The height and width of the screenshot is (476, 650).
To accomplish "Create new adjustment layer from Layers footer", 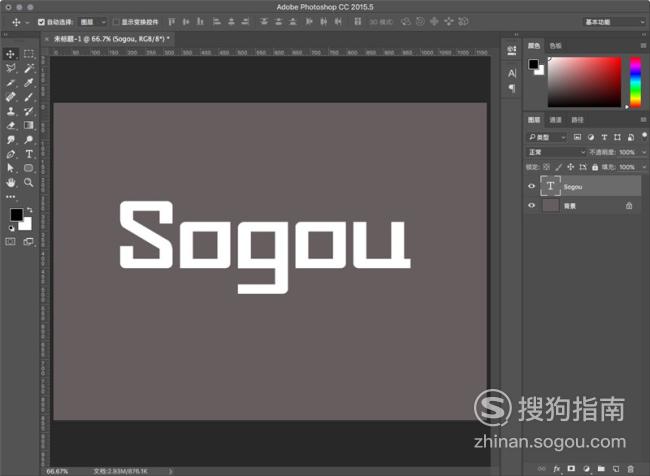I will (586, 469).
